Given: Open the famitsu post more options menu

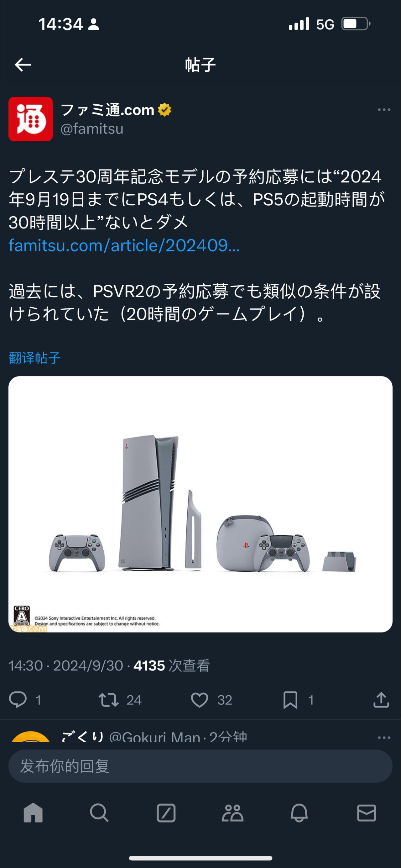Looking at the screenshot, I should (384, 110).
